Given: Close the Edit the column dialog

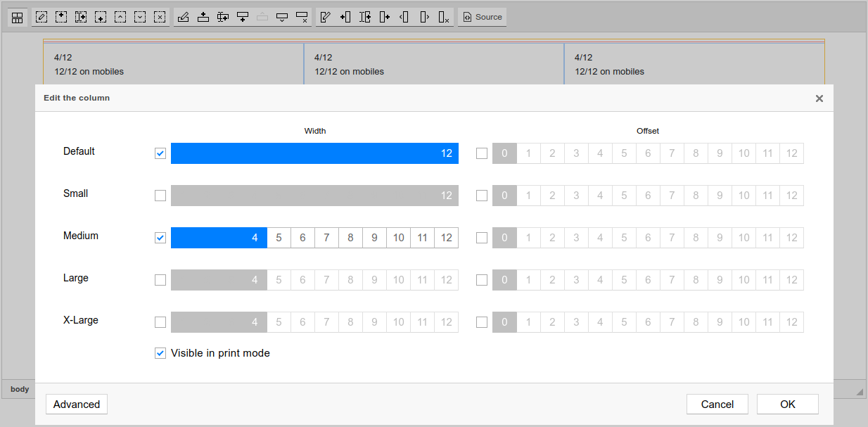Looking at the screenshot, I should (819, 98).
